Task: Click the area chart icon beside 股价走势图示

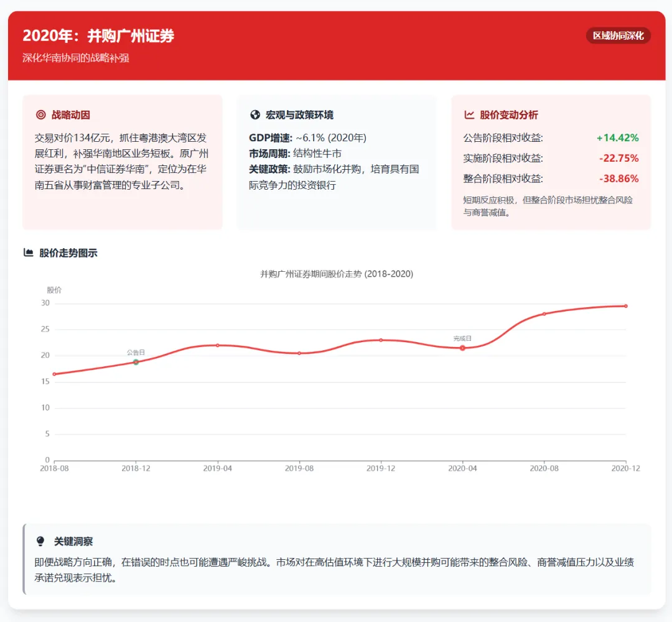Action: [28, 253]
